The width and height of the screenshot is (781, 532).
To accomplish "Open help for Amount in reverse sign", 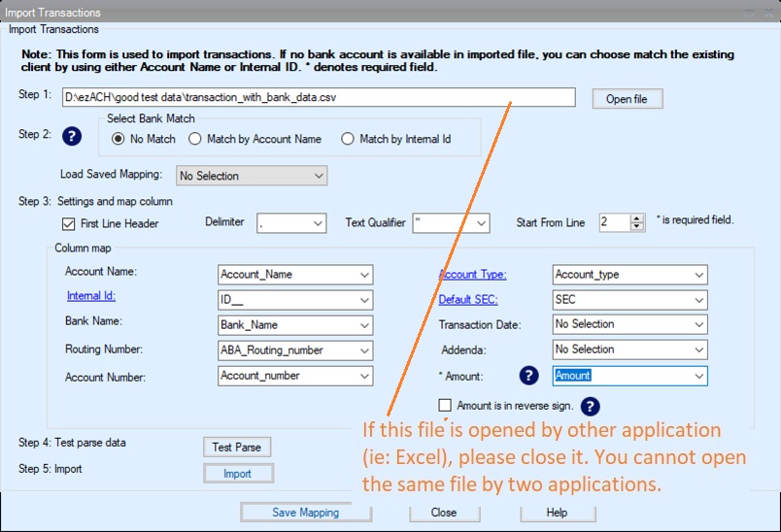I will coord(590,407).
